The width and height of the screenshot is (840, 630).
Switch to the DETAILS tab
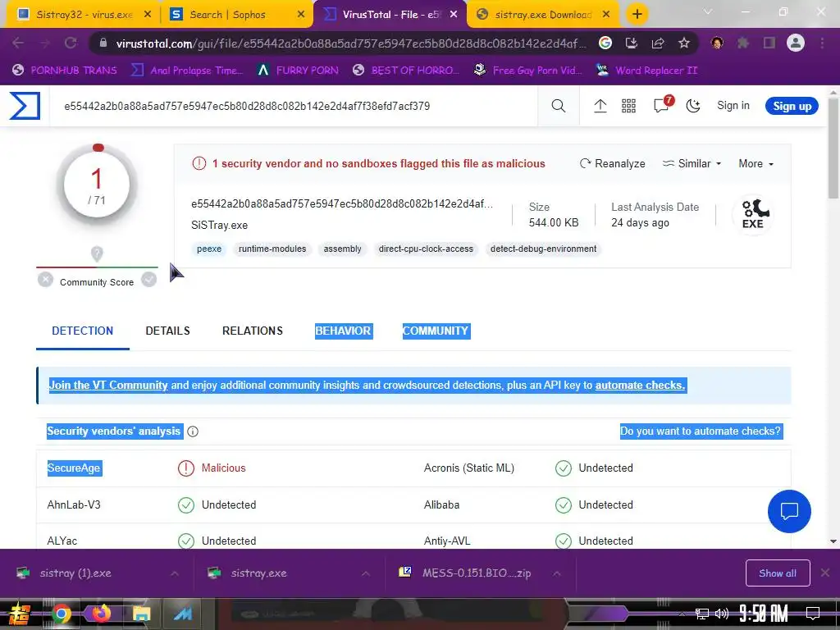click(x=167, y=331)
